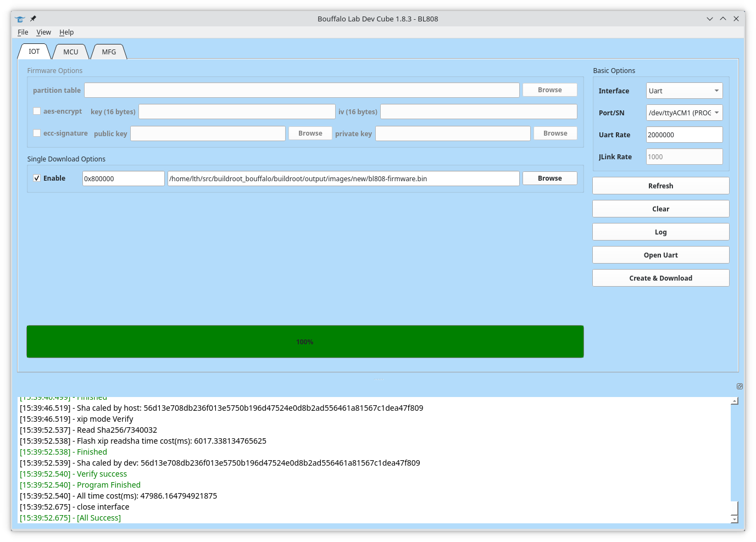Screen dimensions: 756x542
Task: Browse for the partition table file
Action: 549,90
